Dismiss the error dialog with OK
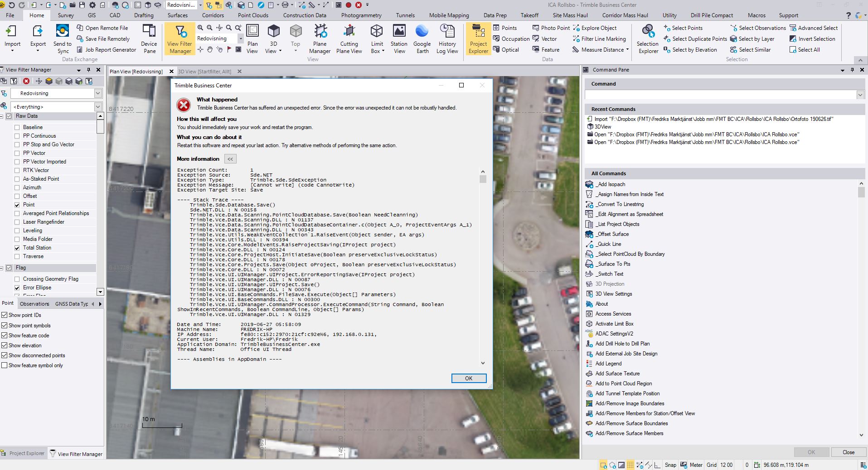This screenshot has height=470, width=868. tap(469, 378)
